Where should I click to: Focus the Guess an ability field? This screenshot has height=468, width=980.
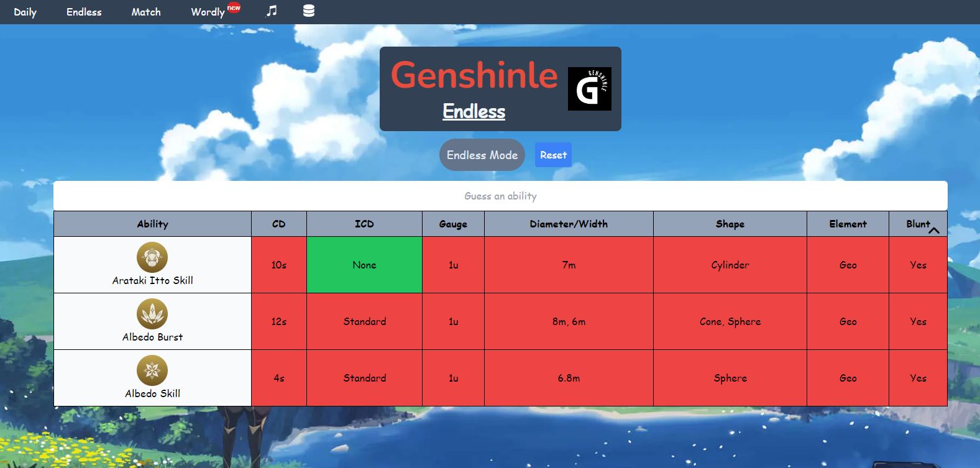[500, 196]
